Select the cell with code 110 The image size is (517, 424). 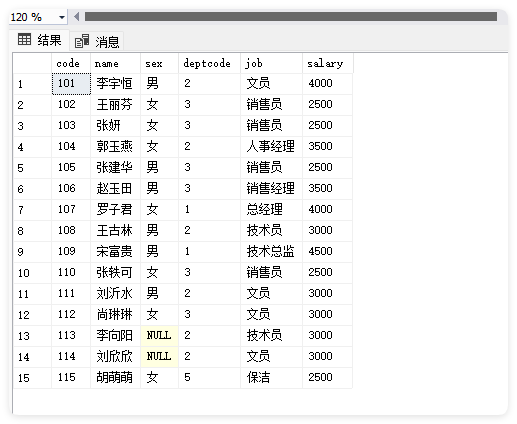point(71,273)
